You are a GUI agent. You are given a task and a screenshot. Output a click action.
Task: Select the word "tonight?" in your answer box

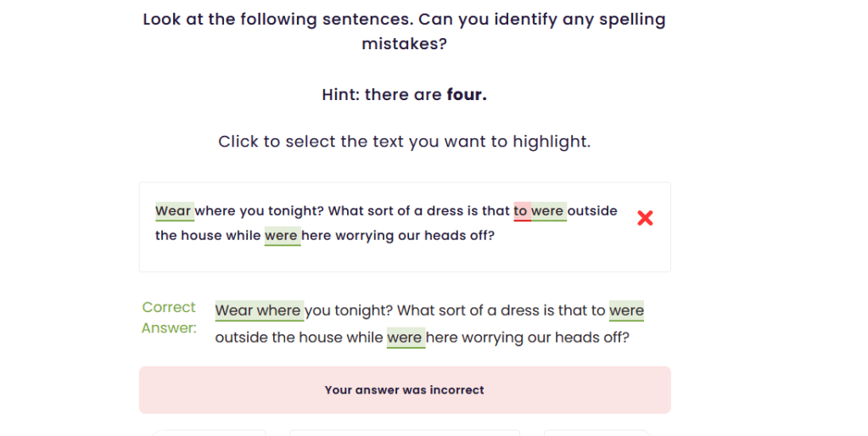(x=295, y=210)
